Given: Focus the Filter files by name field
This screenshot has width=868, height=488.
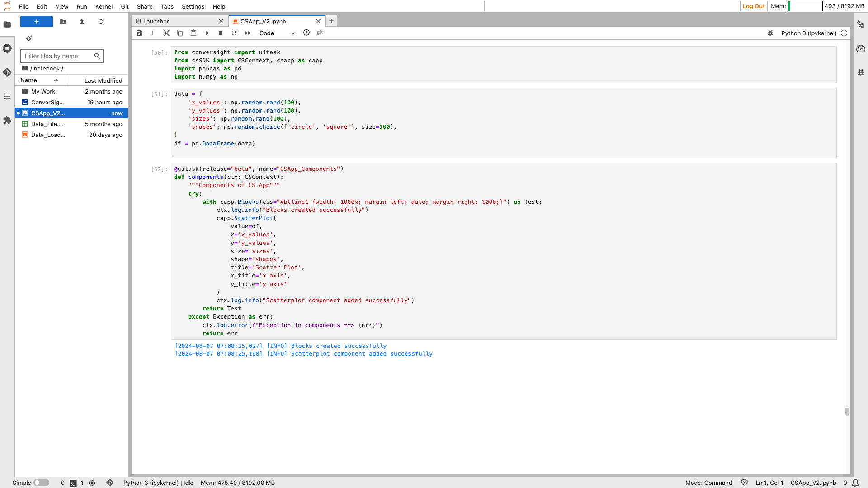Looking at the screenshot, I should 62,56.
